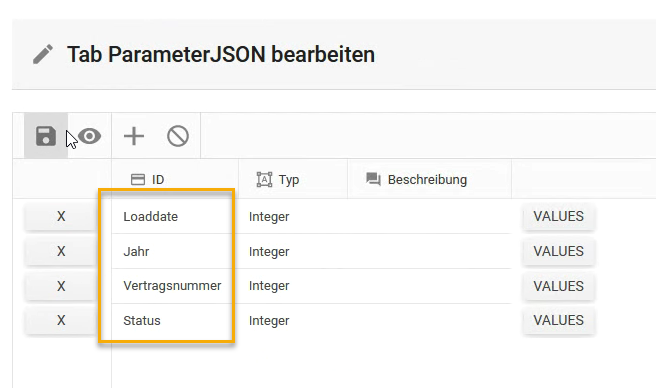This screenshot has height=388, width=656.
Task: Open VALUES for the Status parameter
Action: click(559, 320)
